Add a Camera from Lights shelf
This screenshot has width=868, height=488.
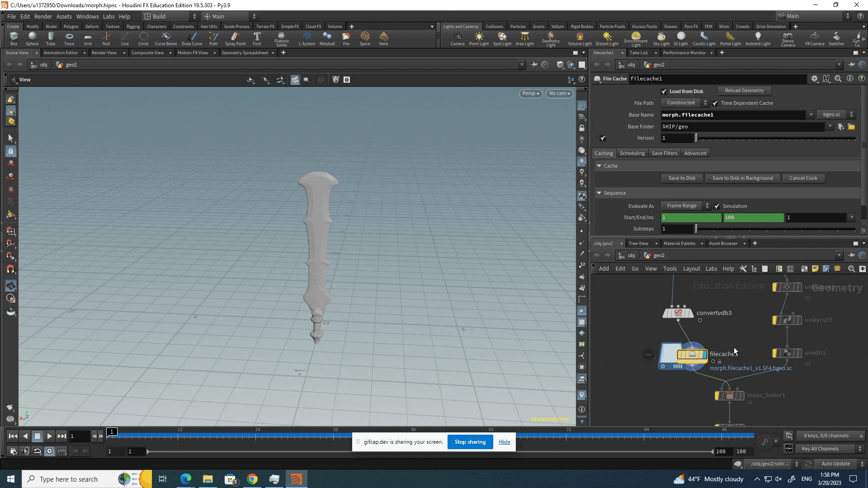tap(458, 38)
